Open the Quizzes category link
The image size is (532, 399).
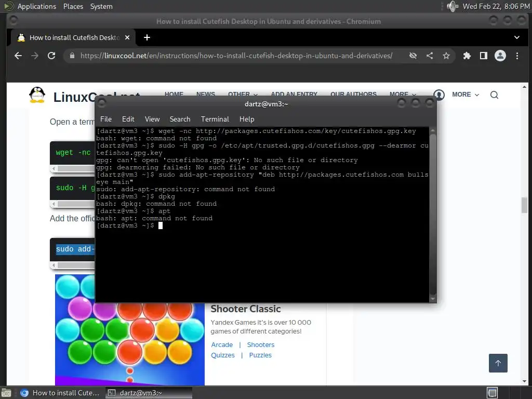tap(222, 355)
